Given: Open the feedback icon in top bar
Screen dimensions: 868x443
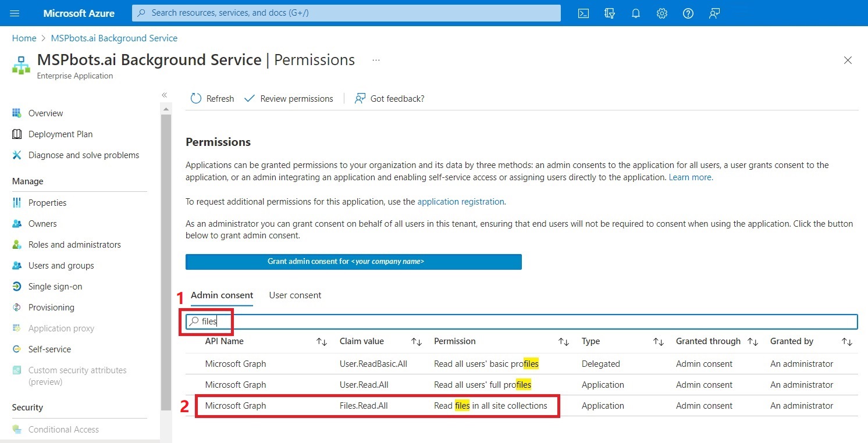Looking at the screenshot, I should (x=714, y=13).
